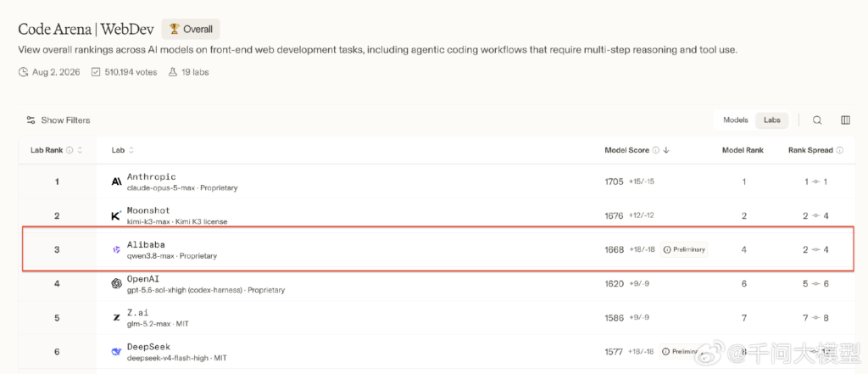Open the Overall category dropdown
The width and height of the screenshot is (868, 374).
click(x=191, y=29)
